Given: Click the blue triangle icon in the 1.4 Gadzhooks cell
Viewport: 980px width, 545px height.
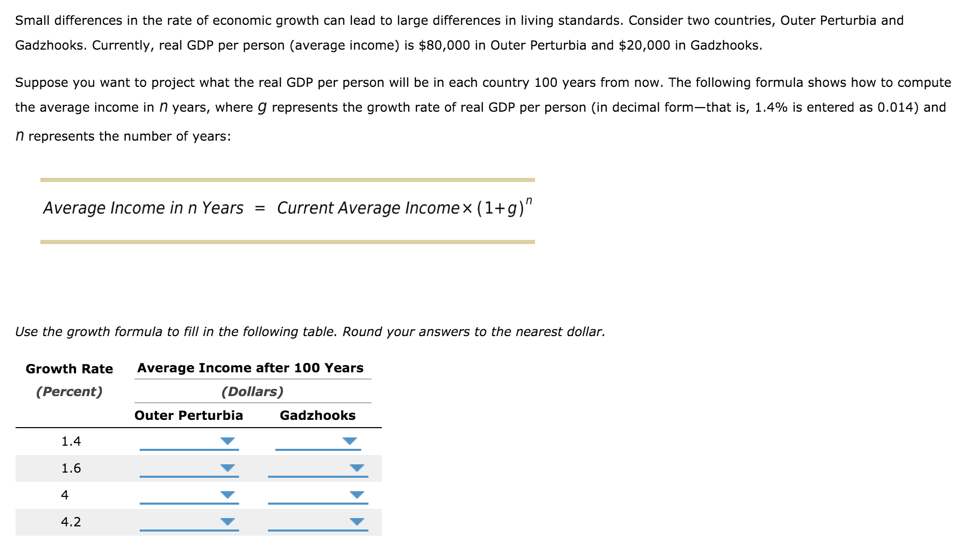Looking at the screenshot, I should click(349, 441).
